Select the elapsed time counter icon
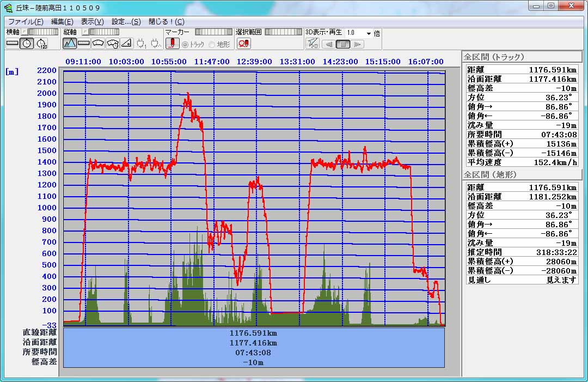The width and height of the screenshot is (588, 382). coord(41,43)
